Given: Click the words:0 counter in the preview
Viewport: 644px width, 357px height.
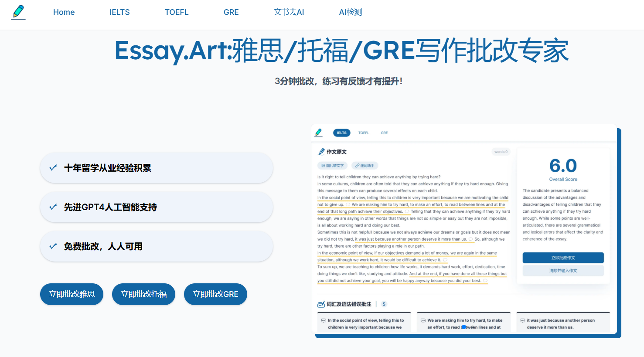Looking at the screenshot, I should tap(501, 152).
